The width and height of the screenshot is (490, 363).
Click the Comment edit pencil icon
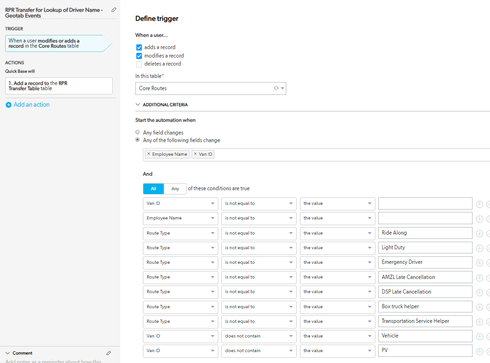(x=108, y=353)
